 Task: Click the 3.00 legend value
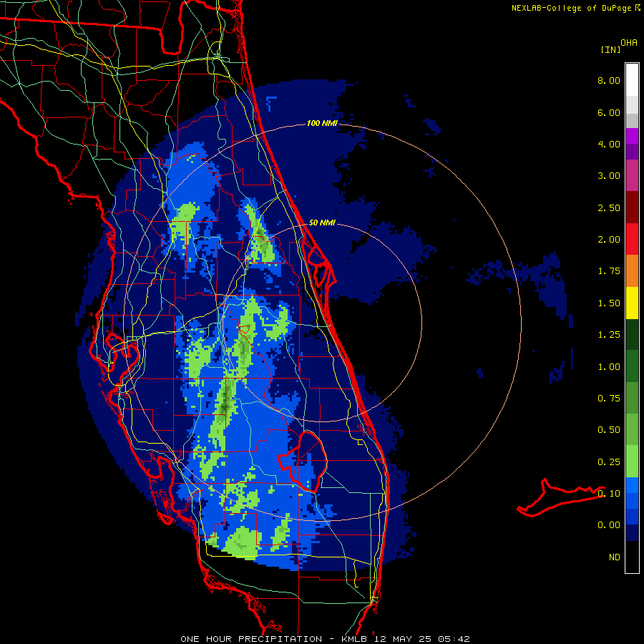click(x=609, y=176)
